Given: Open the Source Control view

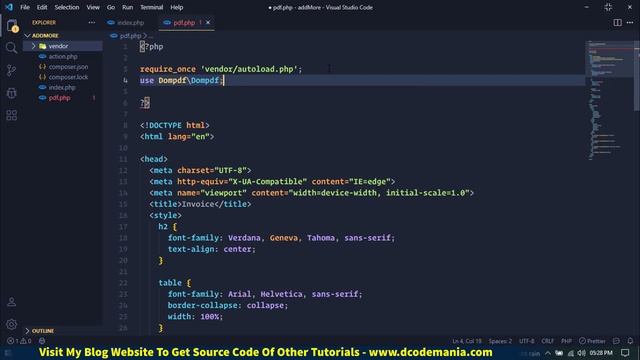Looking at the screenshot, I should (11, 71).
